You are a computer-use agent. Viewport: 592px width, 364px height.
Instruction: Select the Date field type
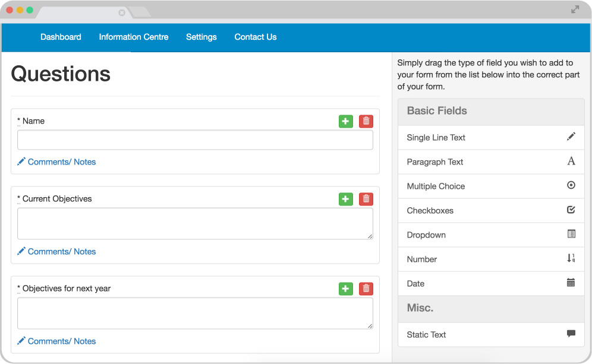point(491,284)
